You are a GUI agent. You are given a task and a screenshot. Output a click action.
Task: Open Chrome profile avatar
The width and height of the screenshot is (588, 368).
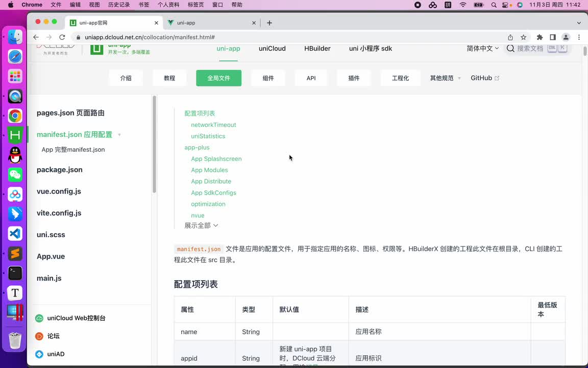566,37
